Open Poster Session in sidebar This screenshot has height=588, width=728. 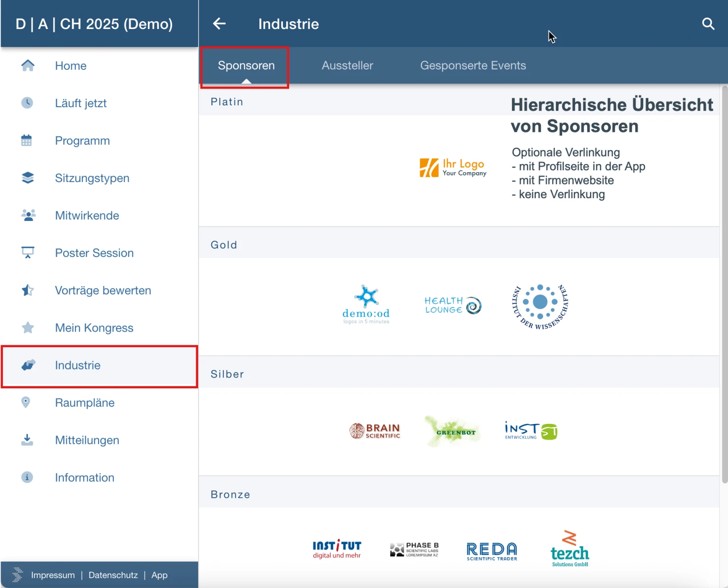[94, 253]
